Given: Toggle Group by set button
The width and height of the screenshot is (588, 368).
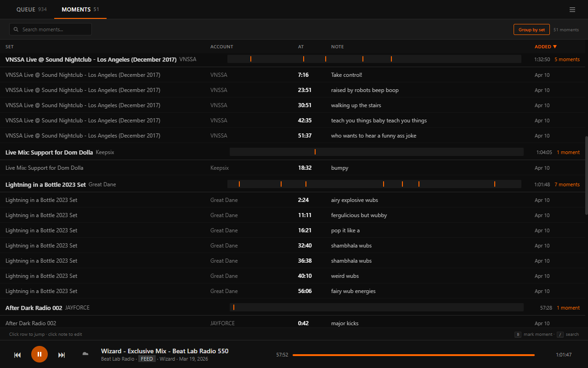Looking at the screenshot, I should 531,29.
